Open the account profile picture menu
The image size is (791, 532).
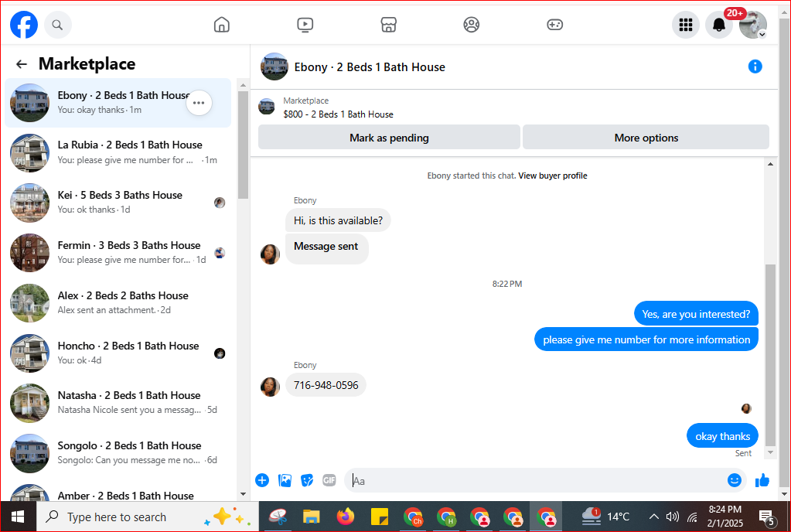point(752,25)
